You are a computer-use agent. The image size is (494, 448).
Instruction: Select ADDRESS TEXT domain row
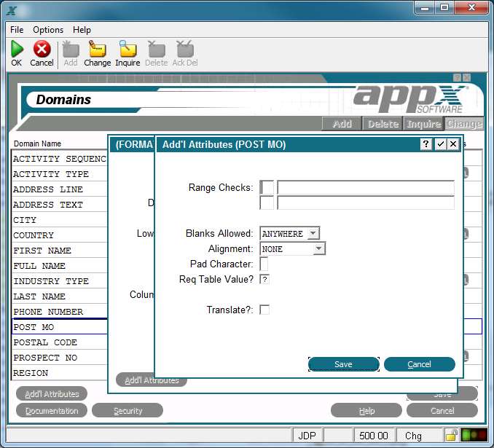60,205
